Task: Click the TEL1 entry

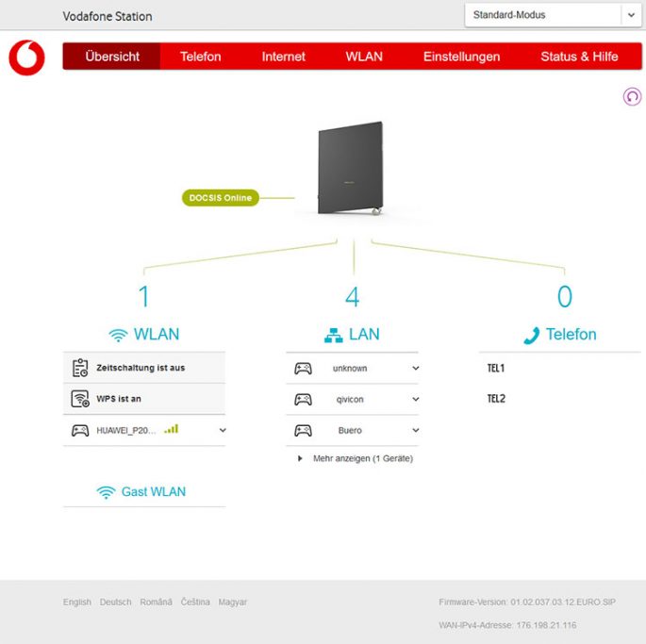Action: pyautogui.click(x=496, y=368)
